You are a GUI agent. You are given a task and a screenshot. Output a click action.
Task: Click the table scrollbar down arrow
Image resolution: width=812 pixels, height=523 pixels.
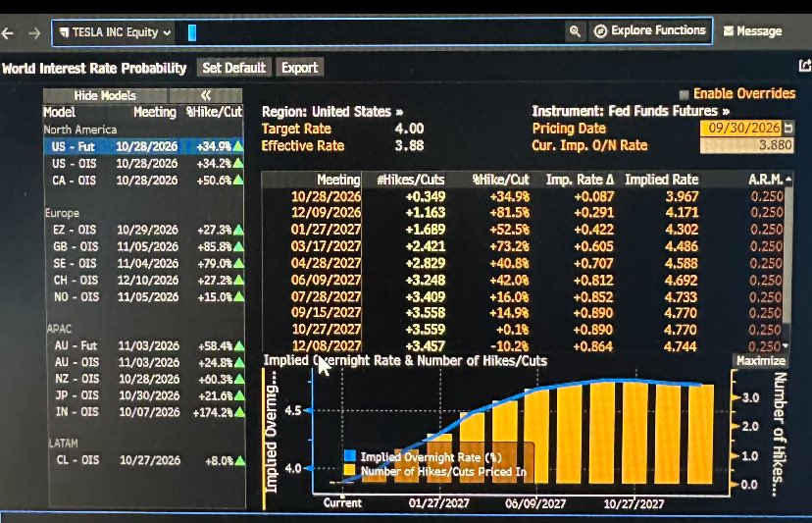click(x=787, y=345)
